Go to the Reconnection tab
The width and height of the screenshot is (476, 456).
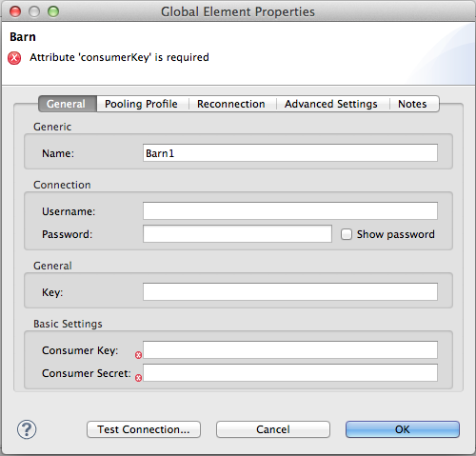point(231,104)
